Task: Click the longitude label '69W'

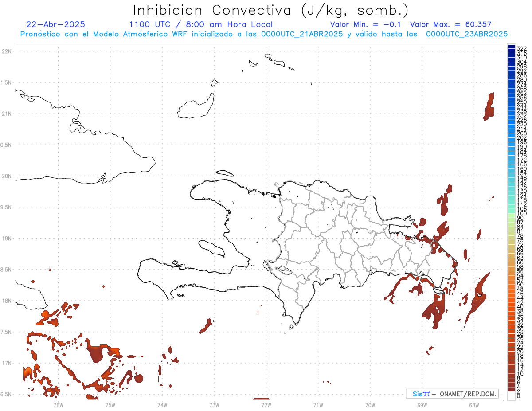Action: coord(422,405)
